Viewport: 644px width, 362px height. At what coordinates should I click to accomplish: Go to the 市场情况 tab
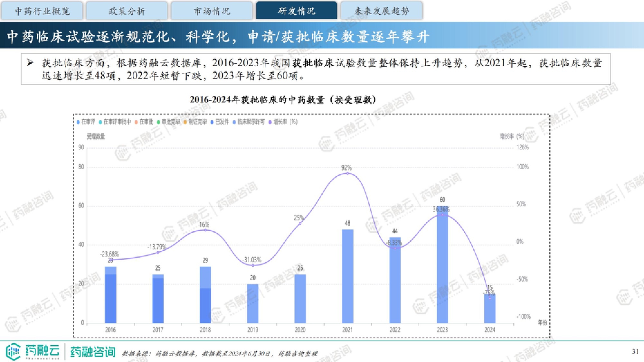click(x=212, y=11)
